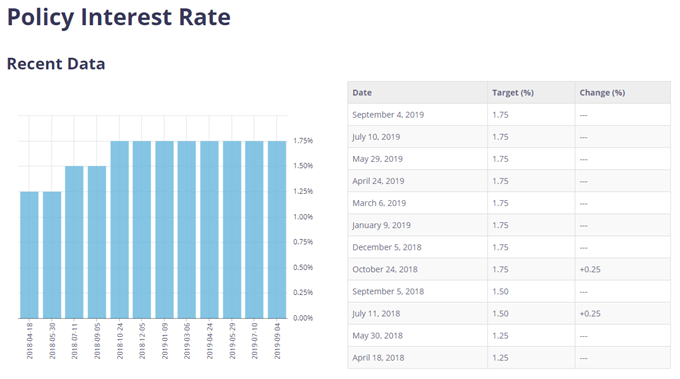Click the 1.50% y-axis label
Screen dimensions: 680x379
[303, 166]
